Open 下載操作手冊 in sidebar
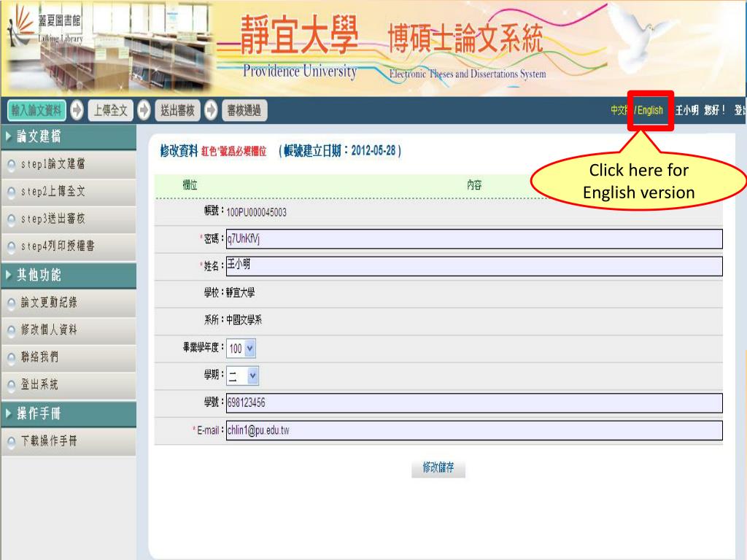 point(69,441)
